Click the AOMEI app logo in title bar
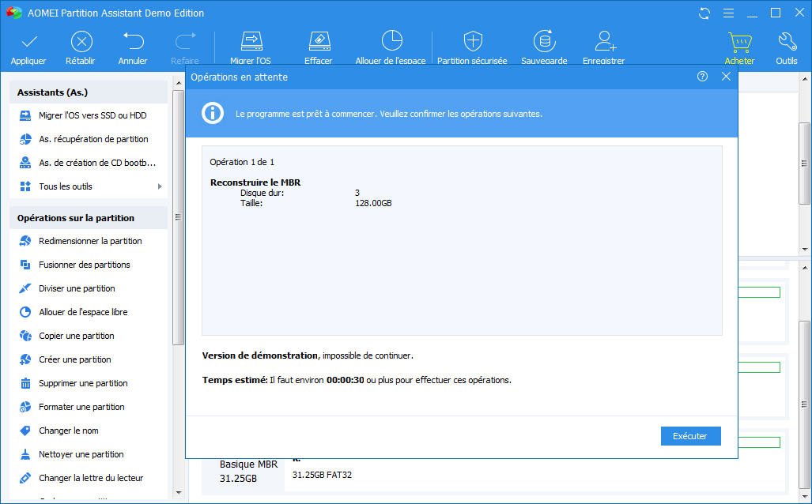The height and width of the screenshot is (504, 812). pos(14,13)
